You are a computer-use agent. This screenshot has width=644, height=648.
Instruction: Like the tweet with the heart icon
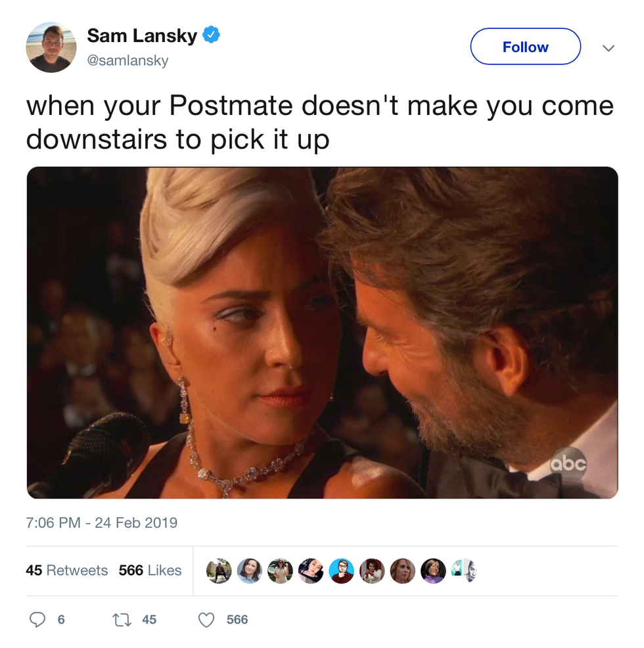206,620
